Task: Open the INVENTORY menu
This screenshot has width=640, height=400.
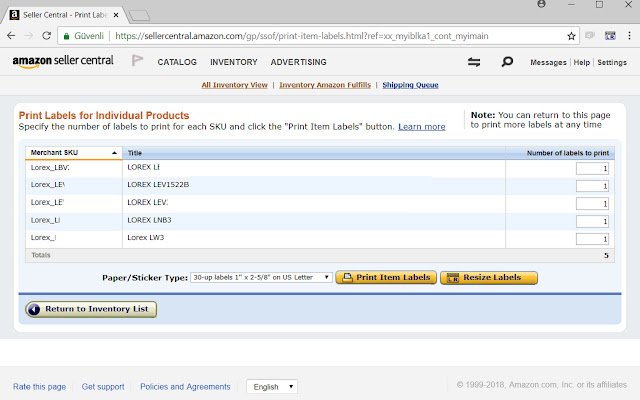Action: pos(234,62)
